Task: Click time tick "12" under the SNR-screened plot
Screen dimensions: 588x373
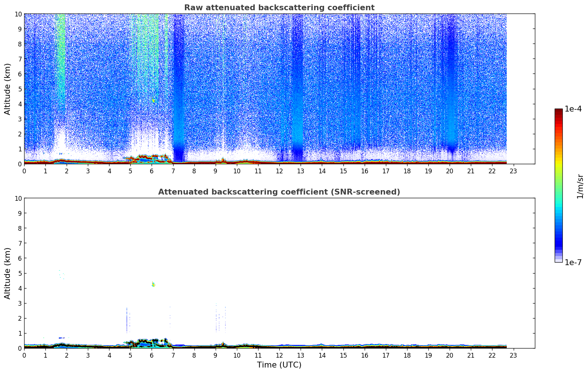Action: click(279, 355)
